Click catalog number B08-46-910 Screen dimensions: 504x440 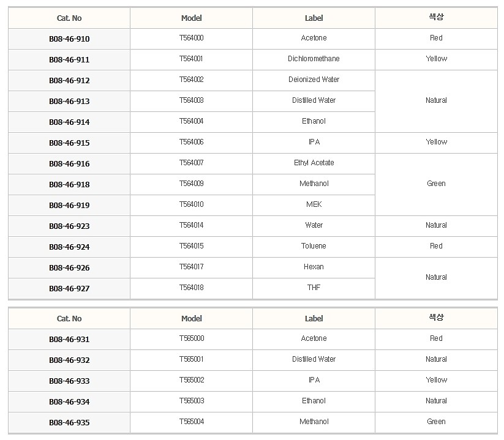coord(69,39)
